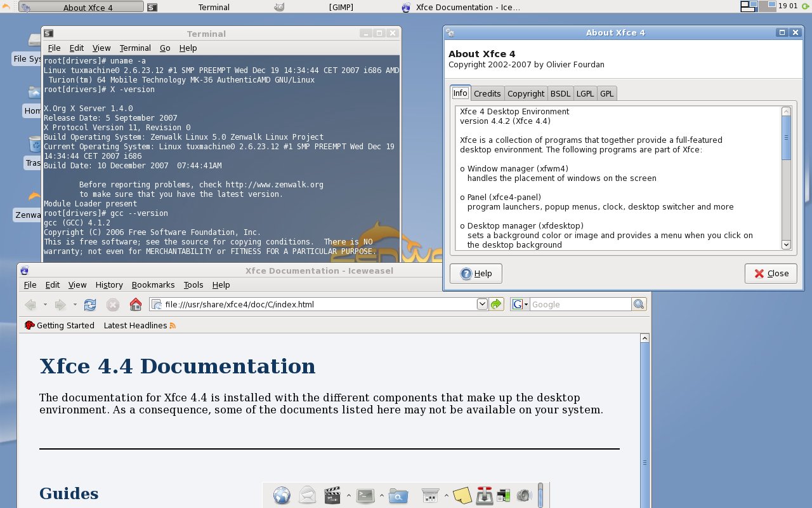Switch to the BSDL tab
Screen dimensions: 812x508
560,93
